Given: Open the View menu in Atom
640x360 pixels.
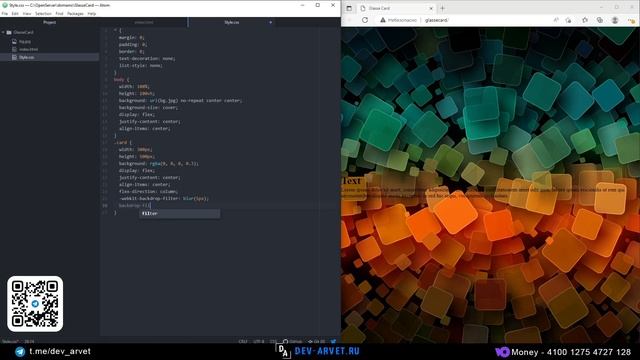Looking at the screenshot, I should click(27, 13).
